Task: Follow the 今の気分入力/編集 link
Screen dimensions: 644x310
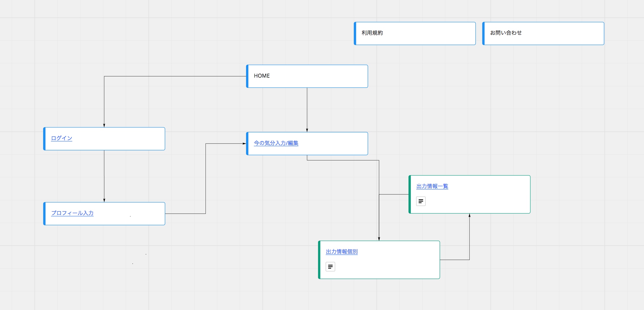Action: tap(276, 143)
